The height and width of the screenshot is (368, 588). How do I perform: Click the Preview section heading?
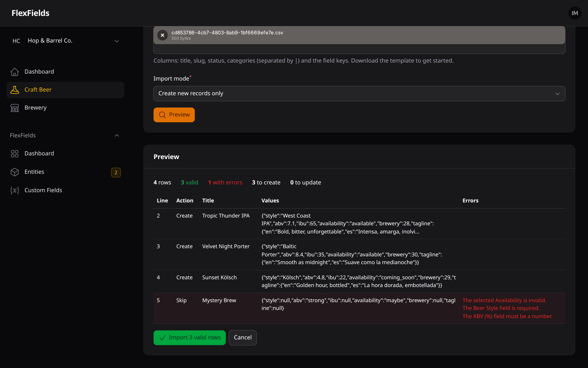tap(166, 157)
